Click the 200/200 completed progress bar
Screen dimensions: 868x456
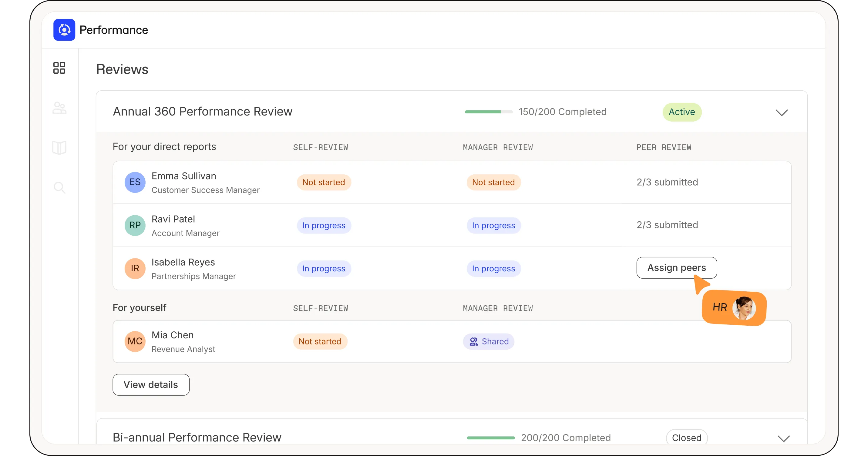(491, 438)
